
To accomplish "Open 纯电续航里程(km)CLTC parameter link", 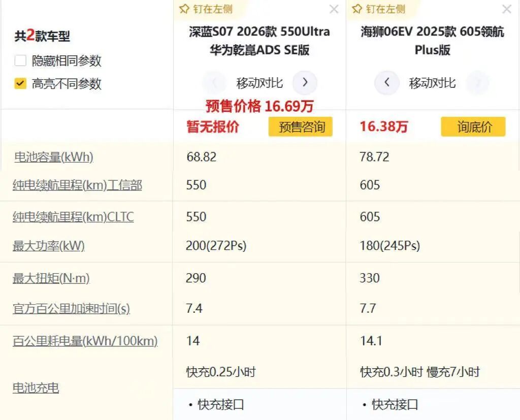I will tap(73, 217).
